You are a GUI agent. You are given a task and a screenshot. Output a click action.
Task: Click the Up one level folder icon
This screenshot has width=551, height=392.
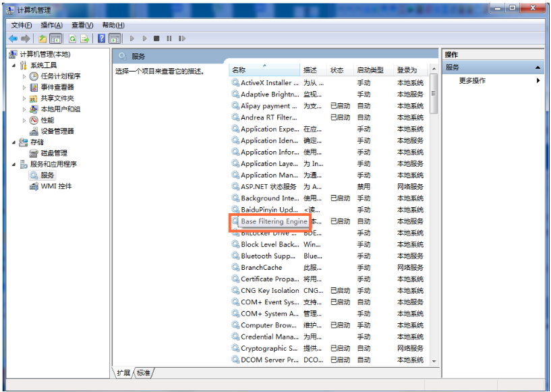tap(42, 38)
